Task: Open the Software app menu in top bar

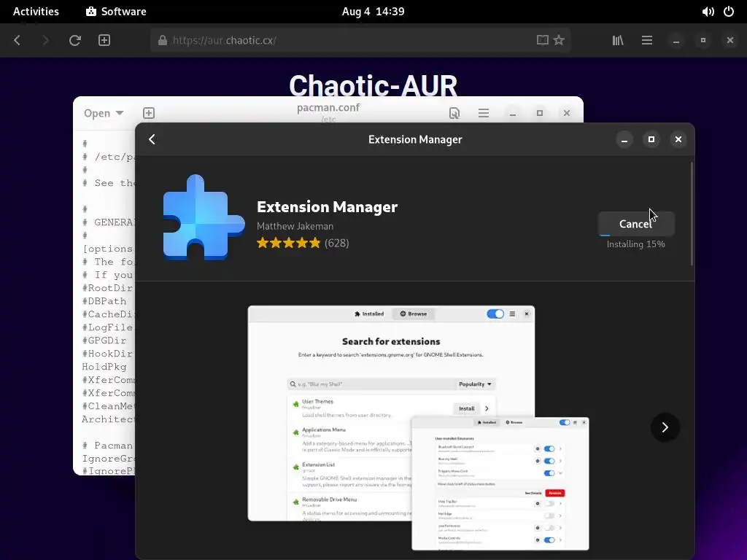Action: [x=116, y=12]
